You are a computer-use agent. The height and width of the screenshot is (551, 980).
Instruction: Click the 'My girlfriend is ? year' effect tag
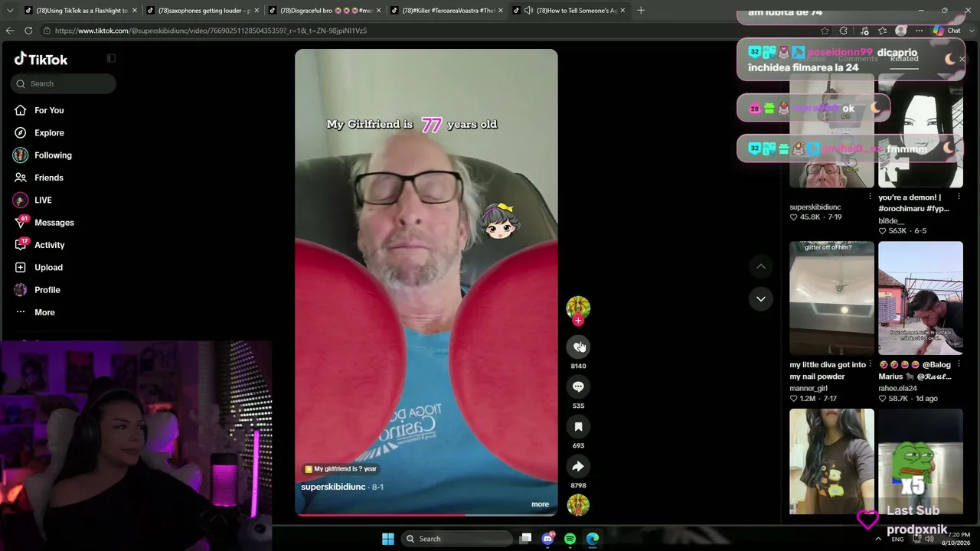click(341, 469)
